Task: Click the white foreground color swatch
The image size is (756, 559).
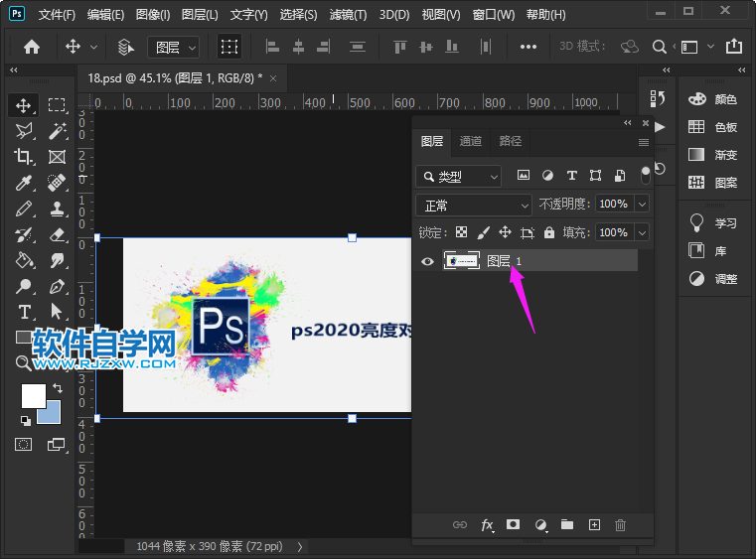Action: (x=33, y=395)
